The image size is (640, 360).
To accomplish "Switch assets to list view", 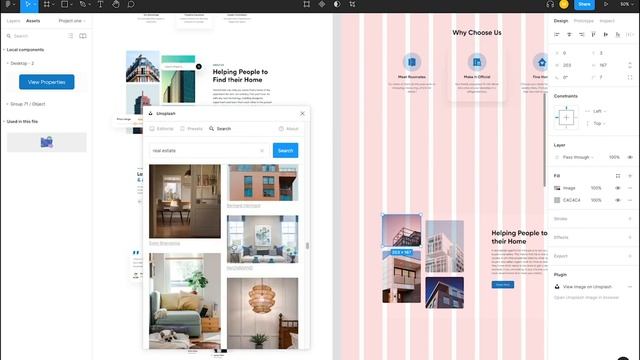I will (71, 36).
